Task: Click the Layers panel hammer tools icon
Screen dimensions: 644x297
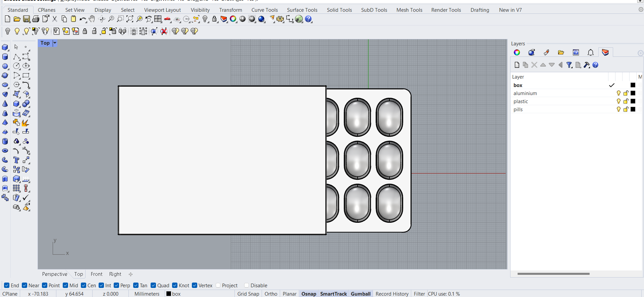Action: [587, 65]
